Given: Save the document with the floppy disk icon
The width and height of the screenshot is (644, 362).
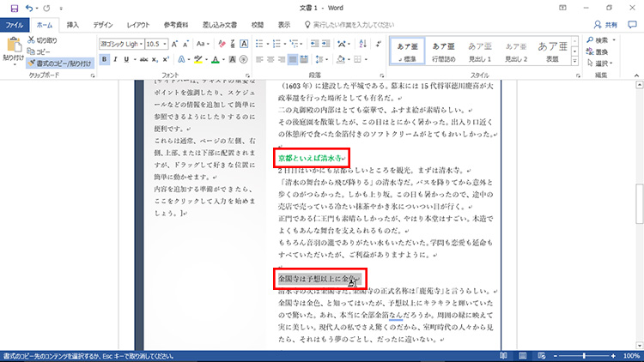Looking at the screenshot, I should (x=10, y=8).
